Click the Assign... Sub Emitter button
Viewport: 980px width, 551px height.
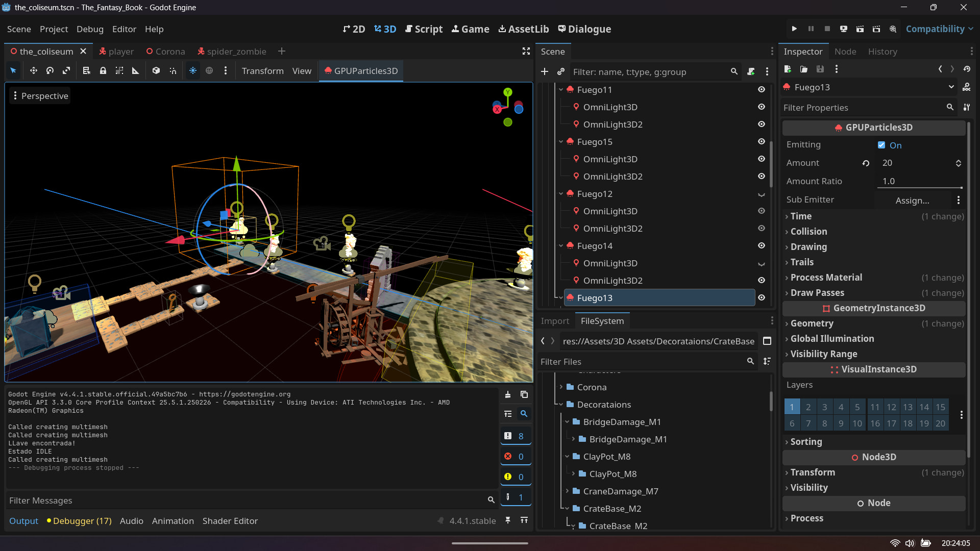tap(912, 200)
